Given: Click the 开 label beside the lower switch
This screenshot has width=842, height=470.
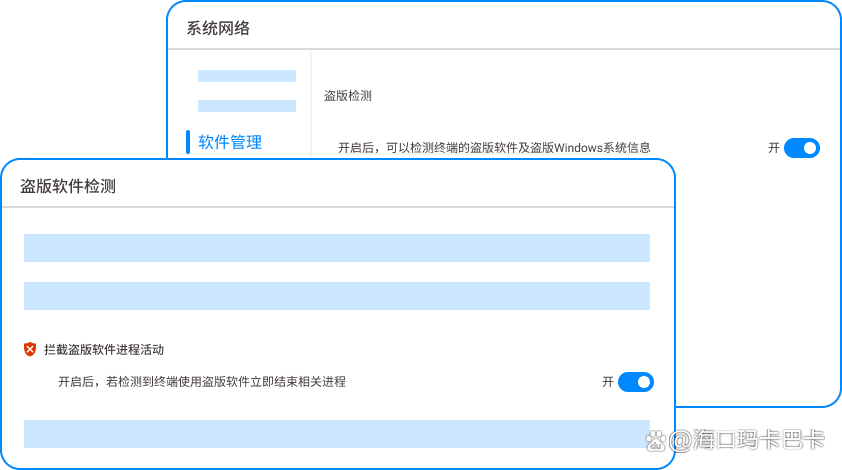Looking at the screenshot, I should (x=607, y=382).
